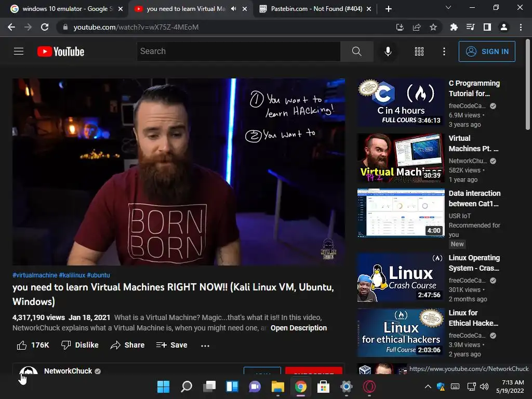Open more actions ellipsis under video
Image resolution: width=532 pixels, height=399 pixels.
[x=205, y=345]
